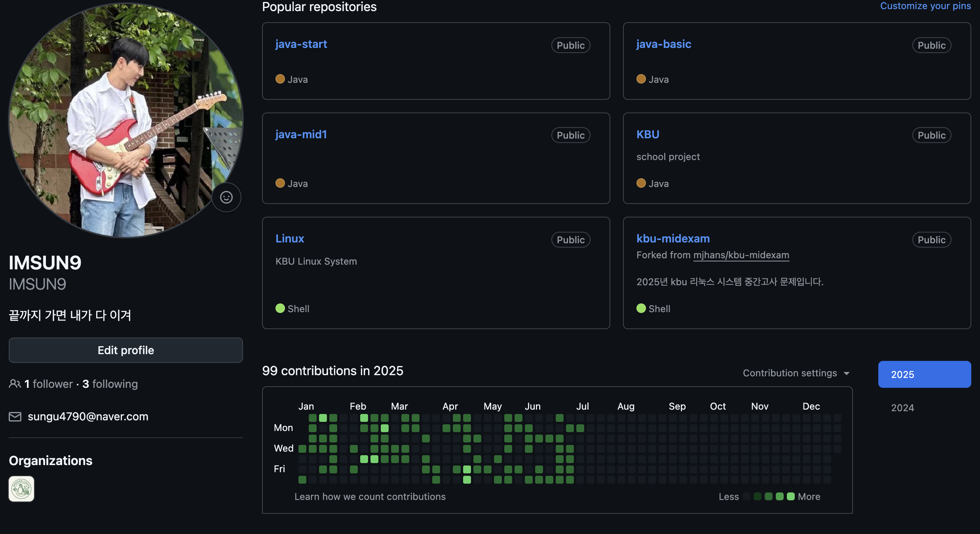This screenshot has height=534, width=980.
Task: Open the java-mid1 repository
Action: [x=301, y=134]
